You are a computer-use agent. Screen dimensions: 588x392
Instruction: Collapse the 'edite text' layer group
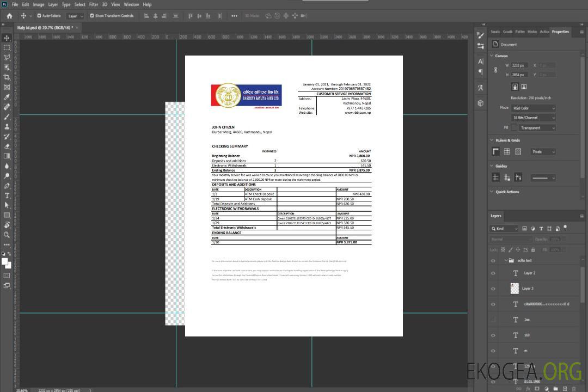(504, 261)
